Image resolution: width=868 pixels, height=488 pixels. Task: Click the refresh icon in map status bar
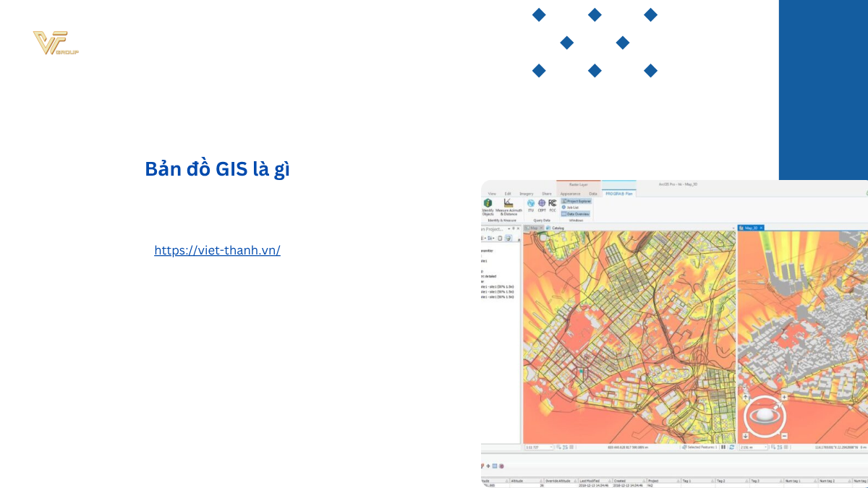(x=731, y=448)
